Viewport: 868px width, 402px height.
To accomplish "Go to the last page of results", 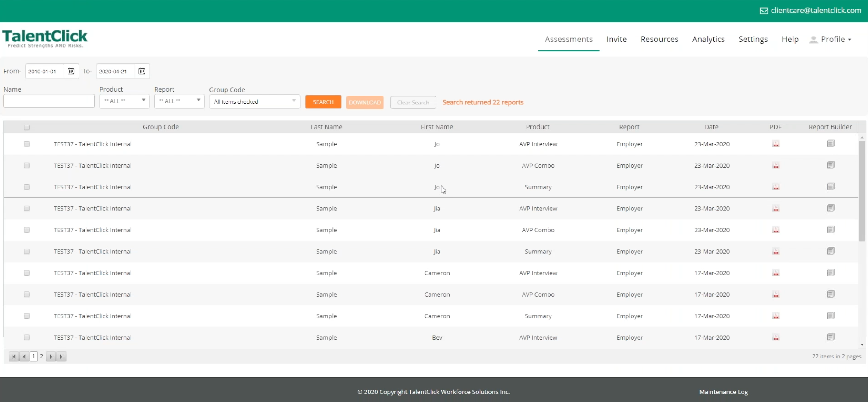I will click(x=61, y=357).
